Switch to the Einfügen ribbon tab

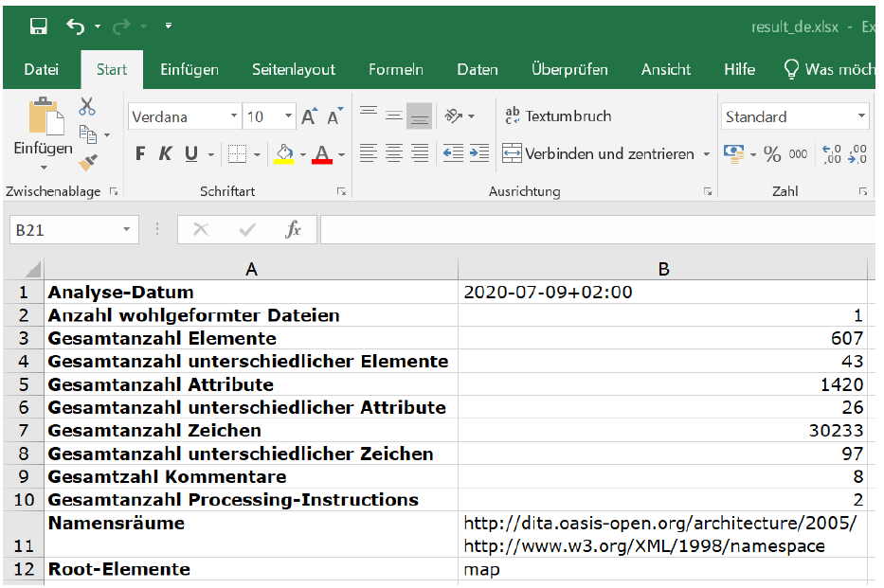[190, 68]
